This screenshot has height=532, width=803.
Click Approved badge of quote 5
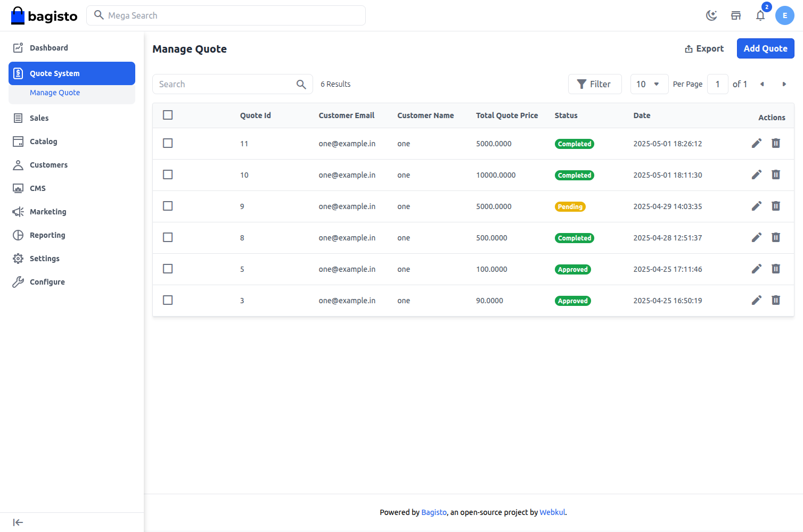pyautogui.click(x=572, y=269)
